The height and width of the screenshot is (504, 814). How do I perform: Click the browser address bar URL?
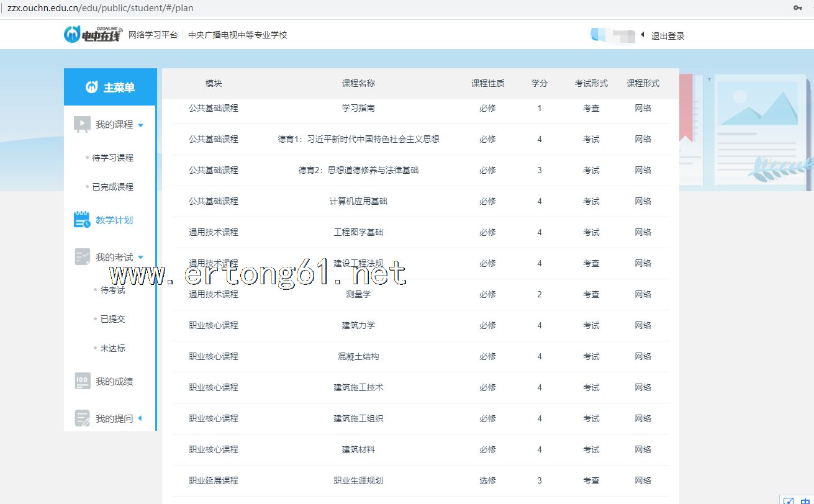[101, 8]
